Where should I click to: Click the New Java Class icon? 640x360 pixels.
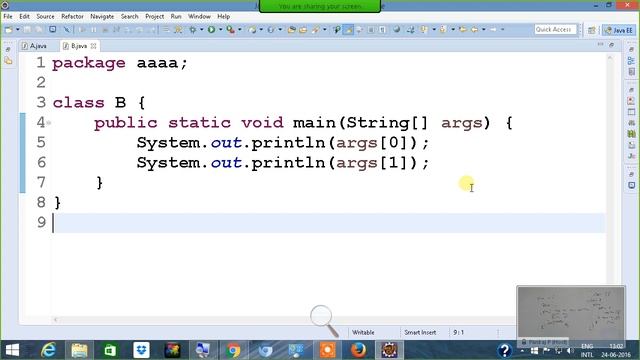(x=271, y=30)
